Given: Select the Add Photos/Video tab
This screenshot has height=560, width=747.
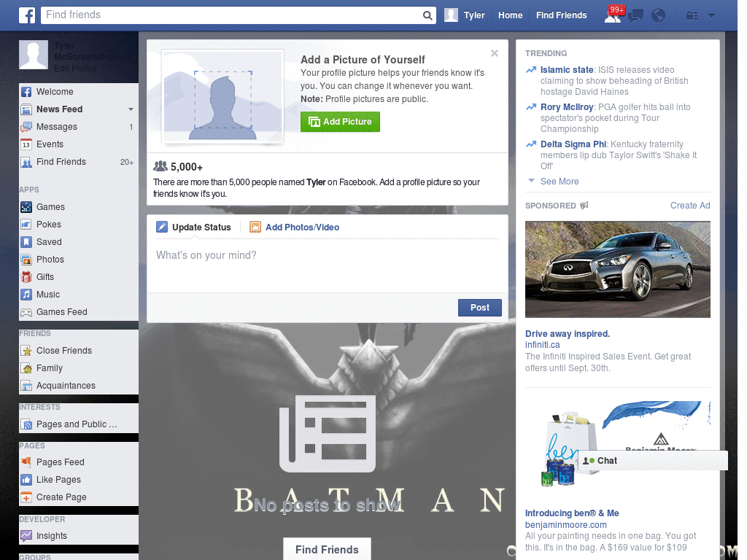Looking at the screenshot, I should [x=295, y=227].
